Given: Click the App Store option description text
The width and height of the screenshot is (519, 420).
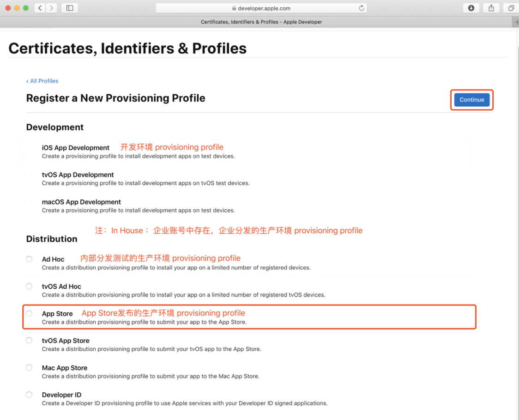Looking at the screenshot, I should (145, 323).
